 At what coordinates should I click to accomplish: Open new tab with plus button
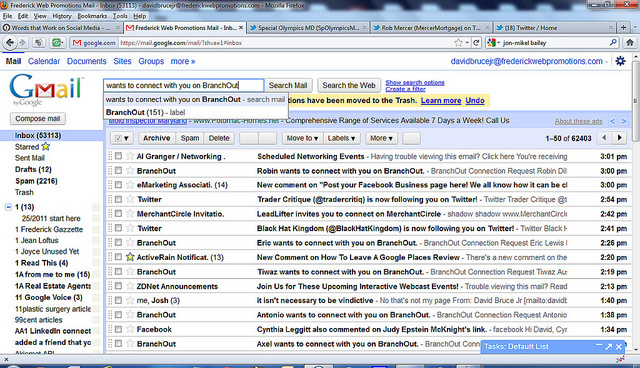[x=623, y=28]
